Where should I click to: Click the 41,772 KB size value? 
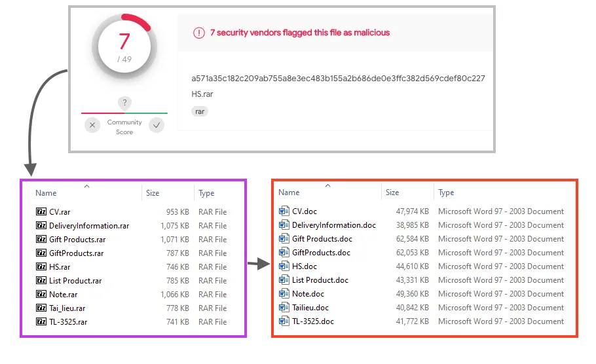(x=413, y=321)
